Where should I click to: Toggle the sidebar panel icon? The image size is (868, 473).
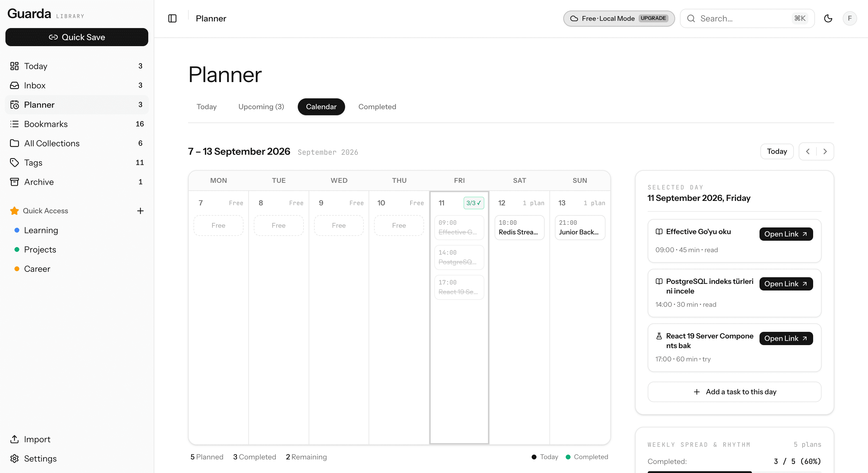172,19
